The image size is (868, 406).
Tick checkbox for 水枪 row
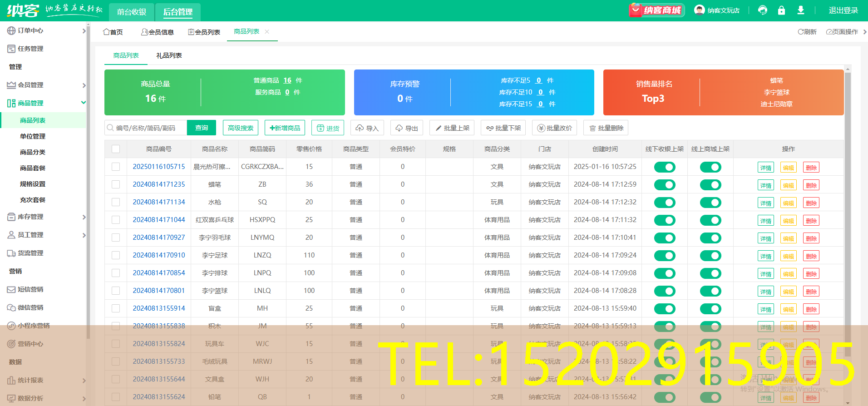(x=116, y=202)
